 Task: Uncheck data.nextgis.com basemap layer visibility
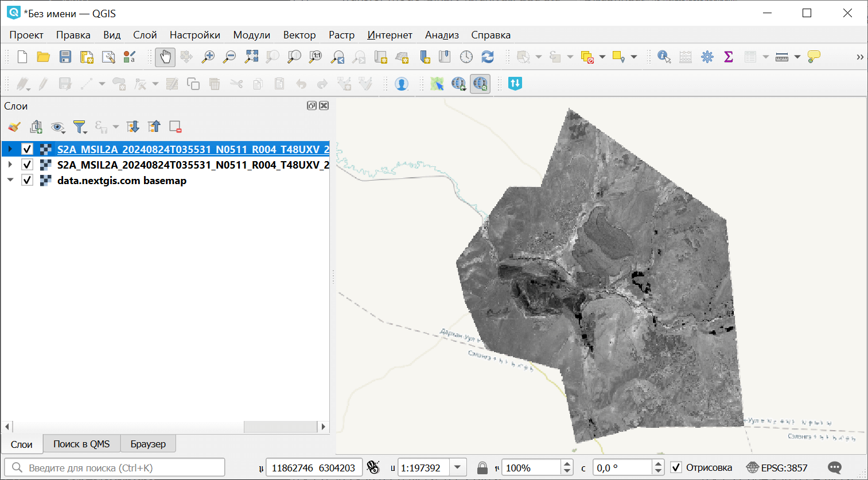click(x=27, y=180)
